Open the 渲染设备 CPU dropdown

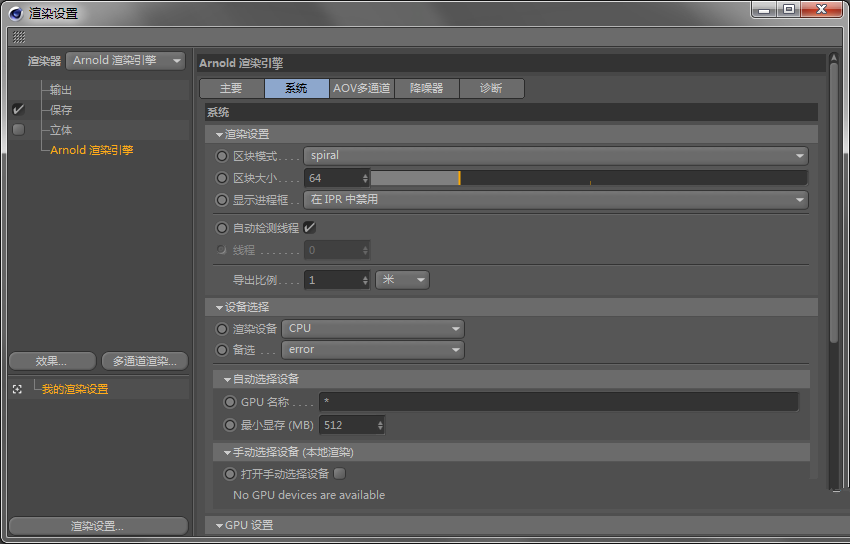(373, 328)
